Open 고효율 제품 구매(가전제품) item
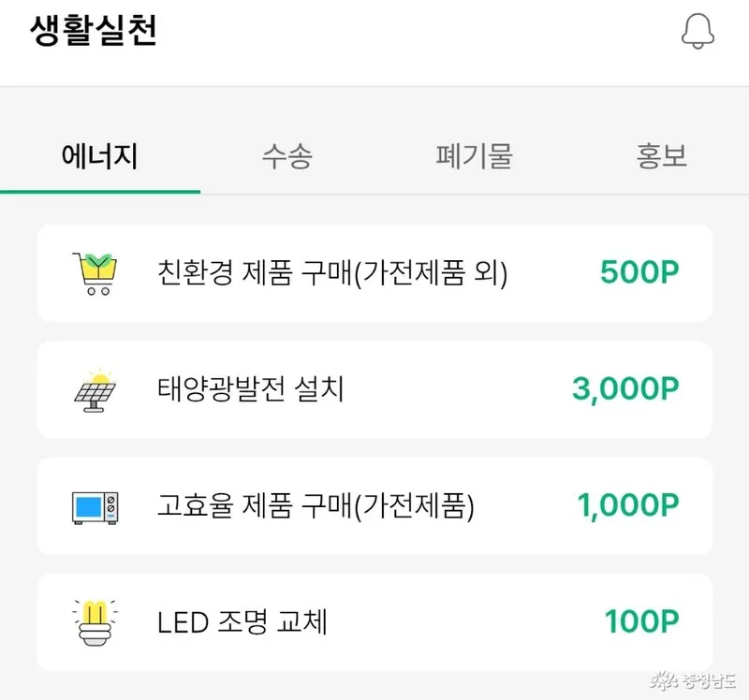Image resolution: width=749 pixels, height=700 pixels. [316, 506]
